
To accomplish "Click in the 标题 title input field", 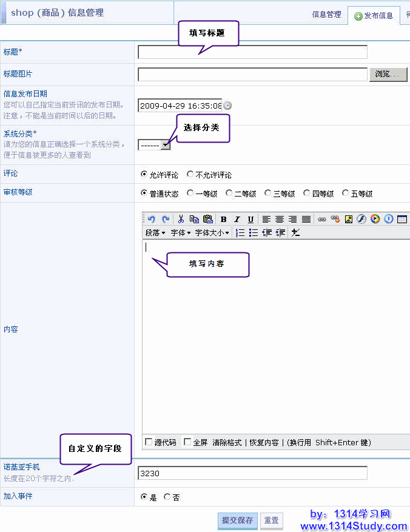I will tap(252, 52).
